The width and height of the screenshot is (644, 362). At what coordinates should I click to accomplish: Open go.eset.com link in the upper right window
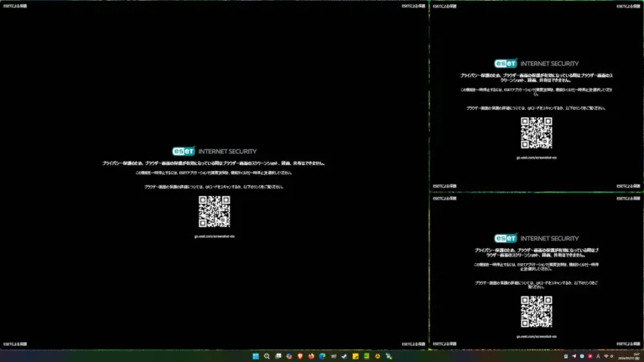pyautogui.click(x=537, y=158)
